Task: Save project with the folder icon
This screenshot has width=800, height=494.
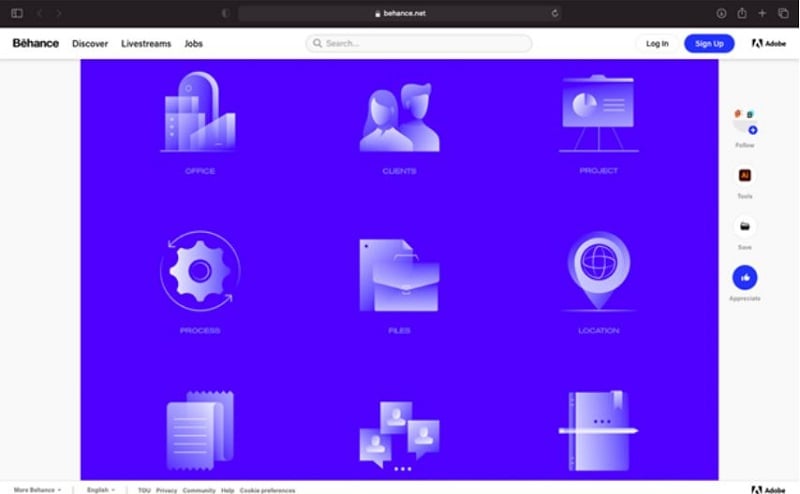Action: point(745,226)
